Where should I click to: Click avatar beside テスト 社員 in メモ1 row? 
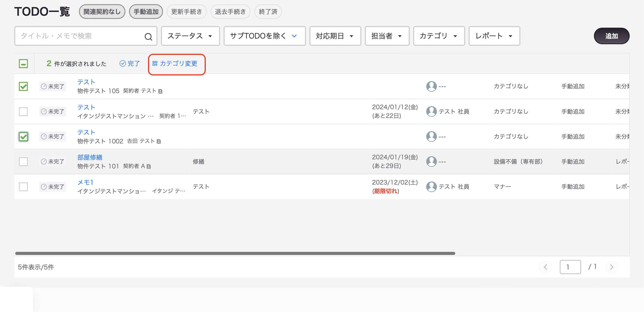[x=431, y=187]
